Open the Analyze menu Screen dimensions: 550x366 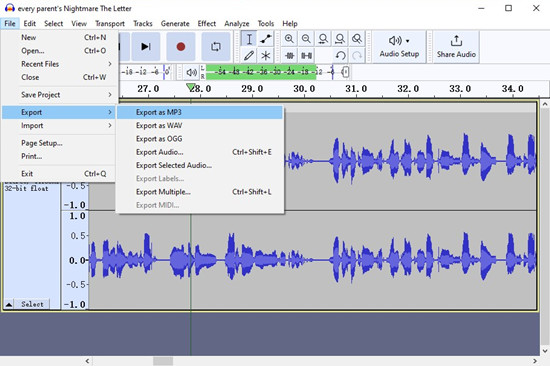[x=237, y=24]
